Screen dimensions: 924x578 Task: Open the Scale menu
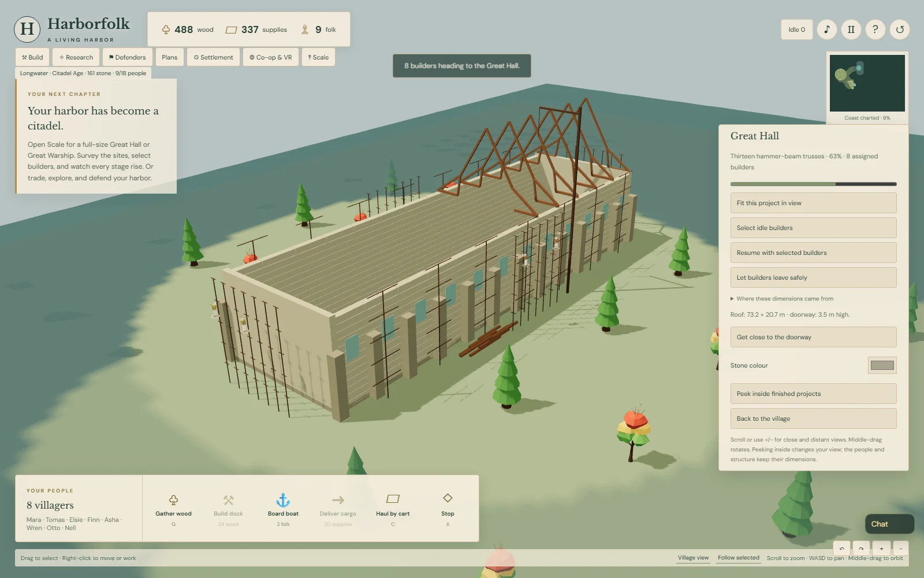click(318, 57)
